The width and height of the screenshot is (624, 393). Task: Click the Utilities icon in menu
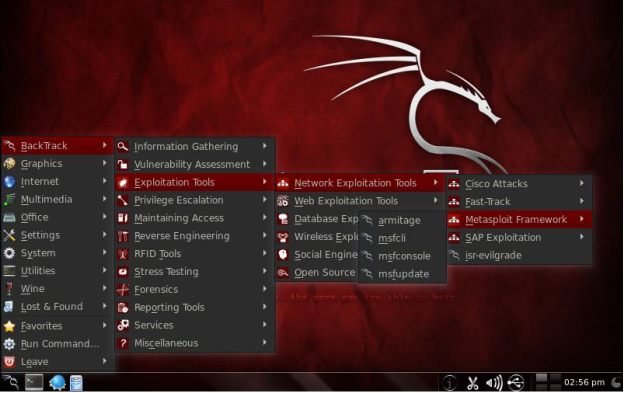(9, 271)
